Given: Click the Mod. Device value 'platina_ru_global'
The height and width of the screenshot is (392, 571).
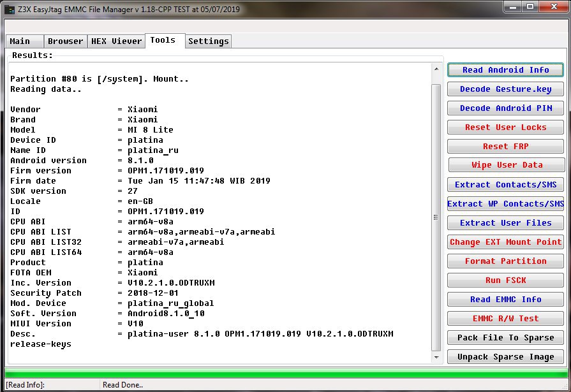Looking at the screenshot, I should 171,303.
